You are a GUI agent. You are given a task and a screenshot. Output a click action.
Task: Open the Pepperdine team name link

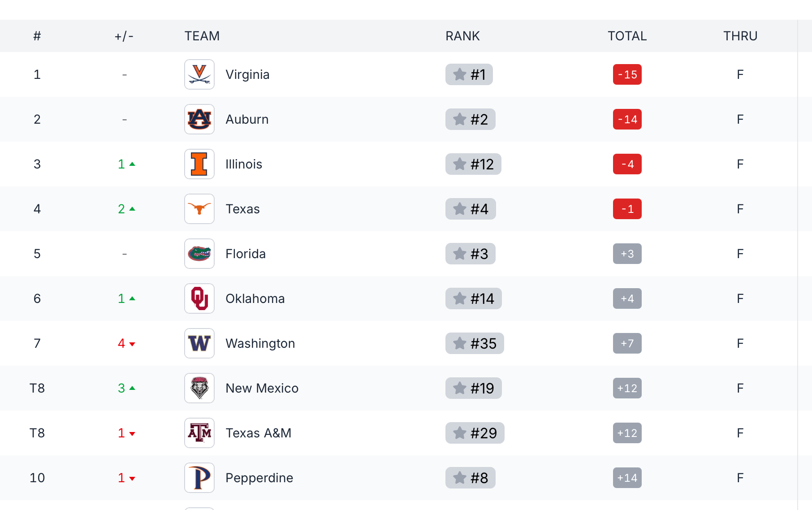(259, 478)
